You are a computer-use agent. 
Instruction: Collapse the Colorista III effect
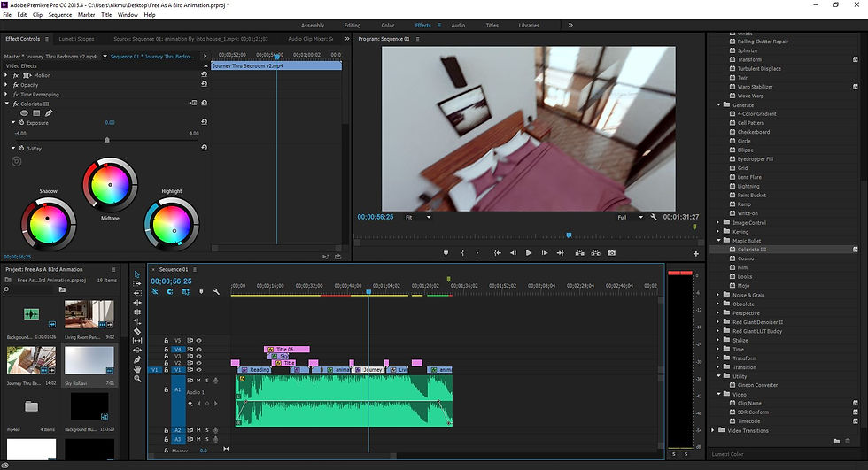pos(7,104)
